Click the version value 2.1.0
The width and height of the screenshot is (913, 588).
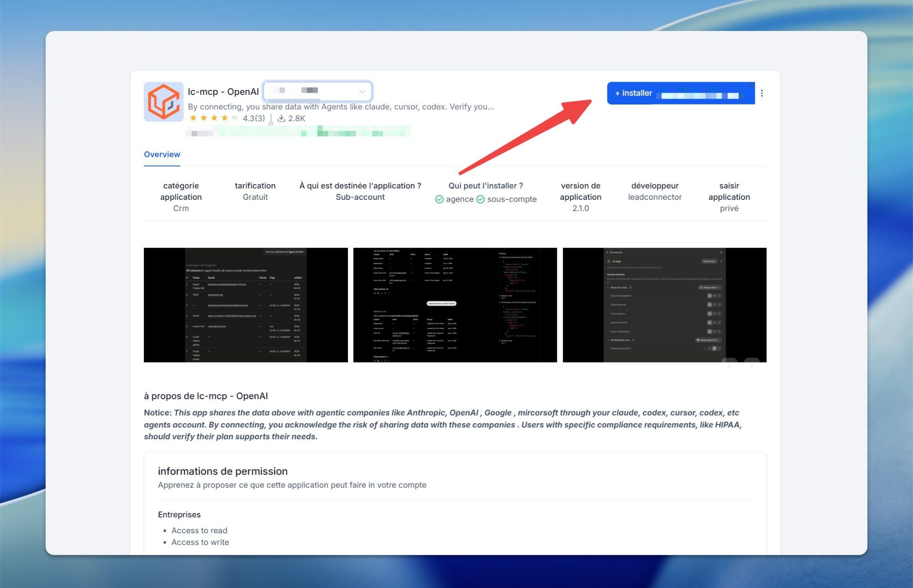[581, 208]
